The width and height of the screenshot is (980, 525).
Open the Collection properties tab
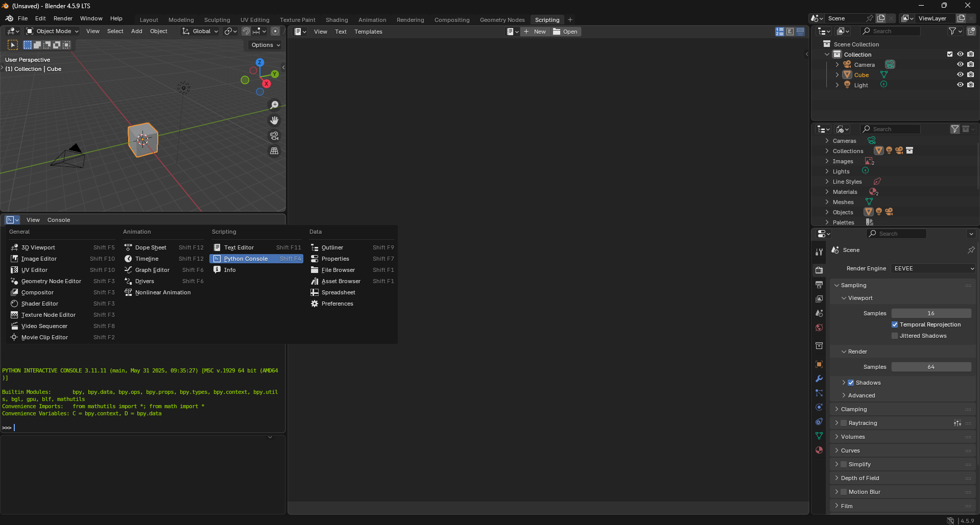tap(819, 345)
